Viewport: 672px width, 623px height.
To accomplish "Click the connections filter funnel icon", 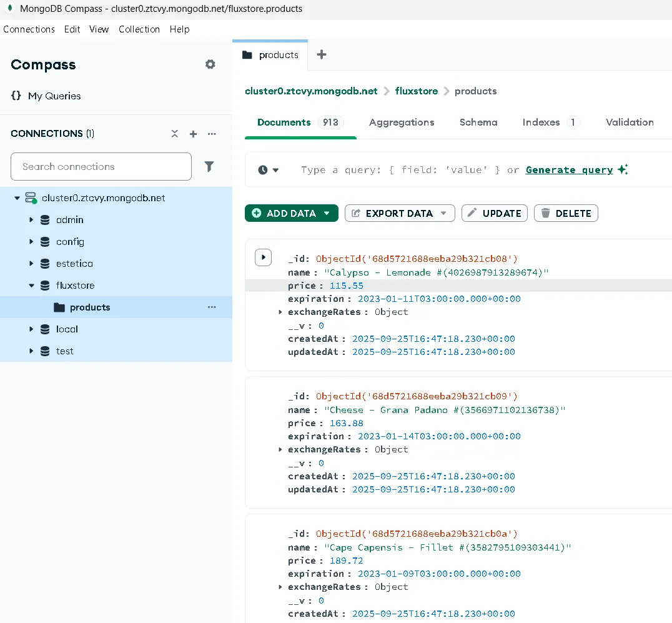I will pos(209,166).
